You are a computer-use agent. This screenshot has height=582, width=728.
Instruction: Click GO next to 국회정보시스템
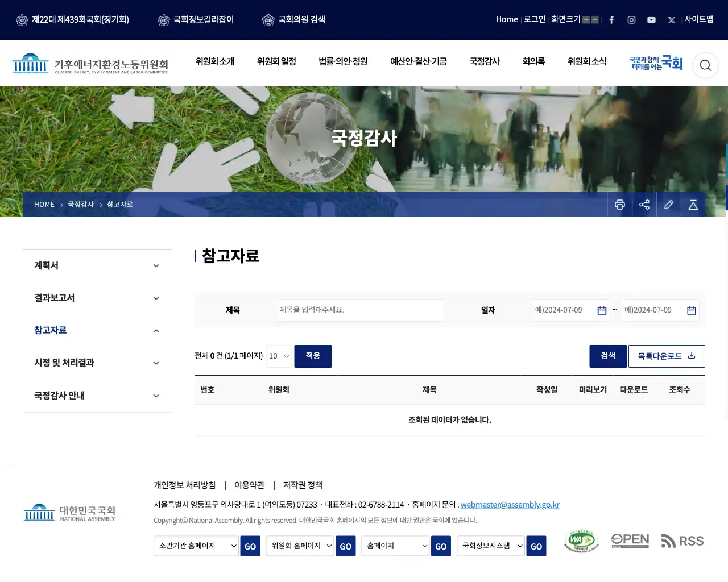tap(536, 546)
